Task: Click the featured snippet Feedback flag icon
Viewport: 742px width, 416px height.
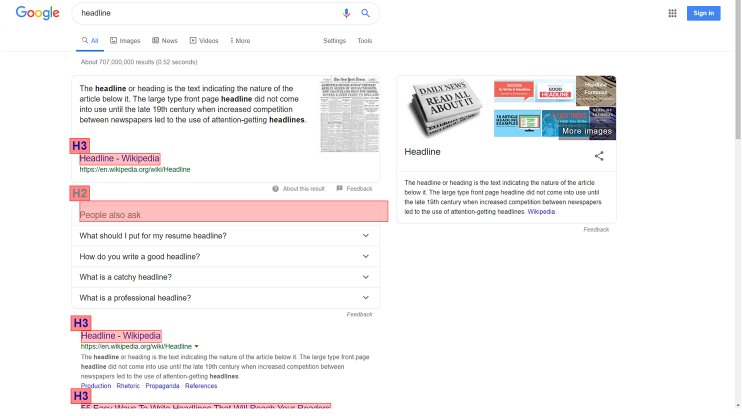Action: (x=339, y=188)
